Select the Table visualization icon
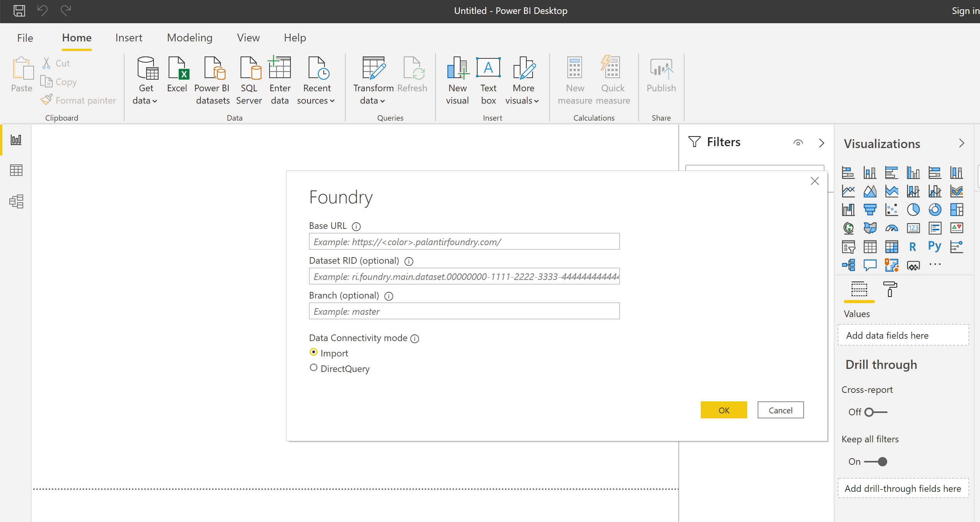The image size is (980, 522). click(870, 247)
